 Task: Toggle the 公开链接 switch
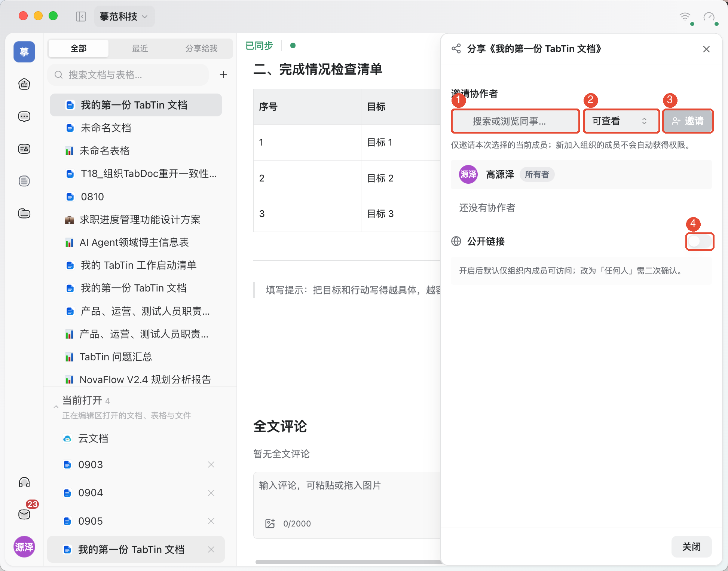coord(700,241)
